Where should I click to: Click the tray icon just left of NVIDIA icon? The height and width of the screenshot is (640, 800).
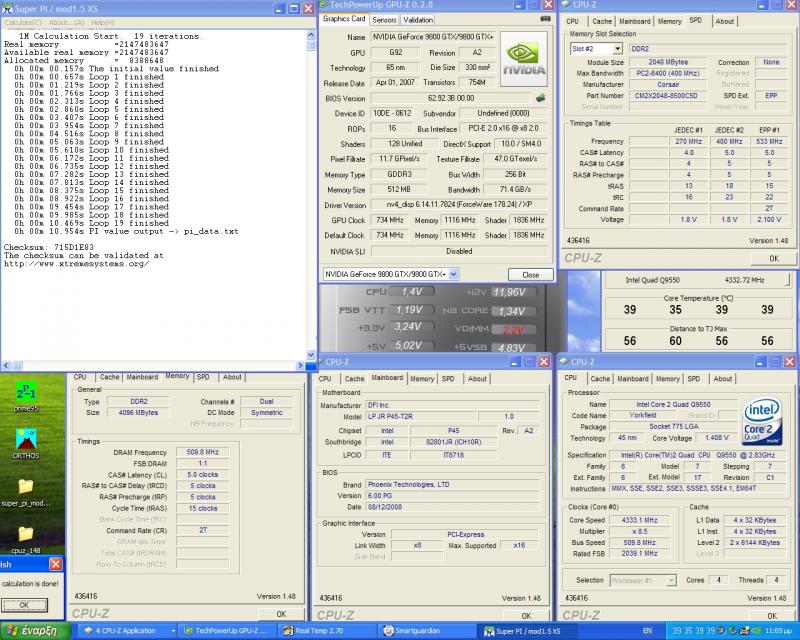[x=745, y=631]
